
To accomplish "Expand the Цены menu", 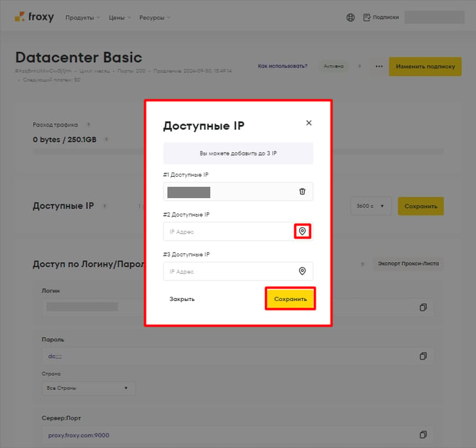I will [x=119, y=18].
